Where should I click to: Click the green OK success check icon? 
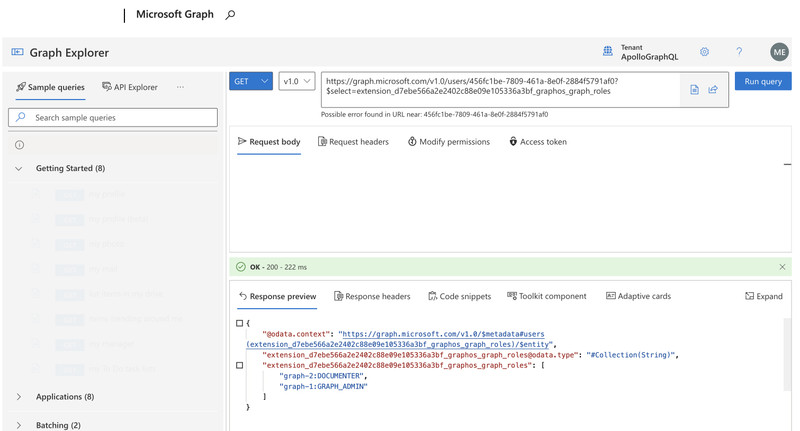[241, 267]
